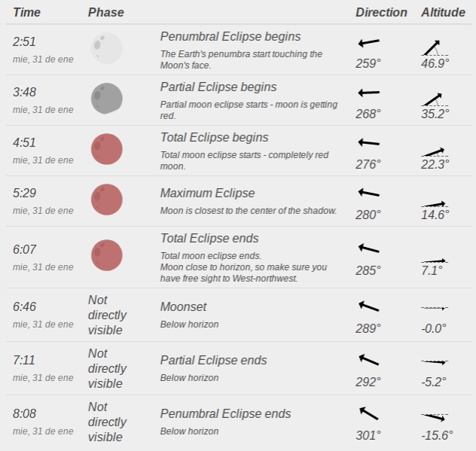Click the 301° direction arrow icon
476x451 pixels.
point(368,413)
